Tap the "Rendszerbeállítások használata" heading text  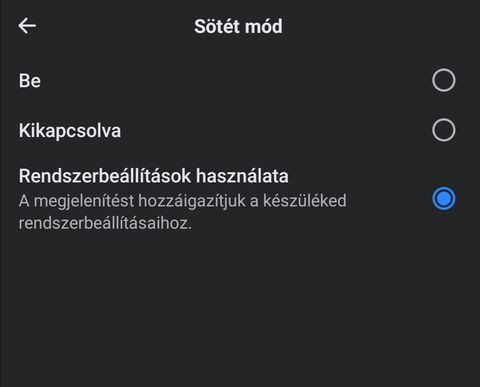(154, 176)
